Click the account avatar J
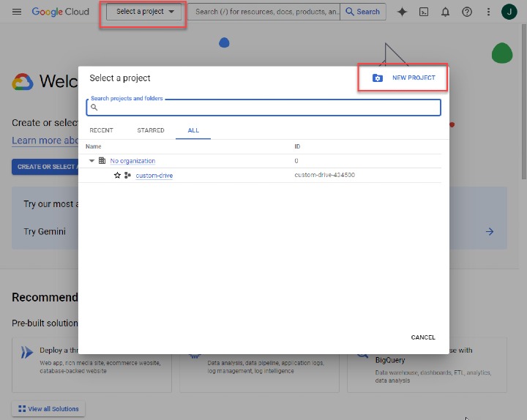 click(509, 12)
